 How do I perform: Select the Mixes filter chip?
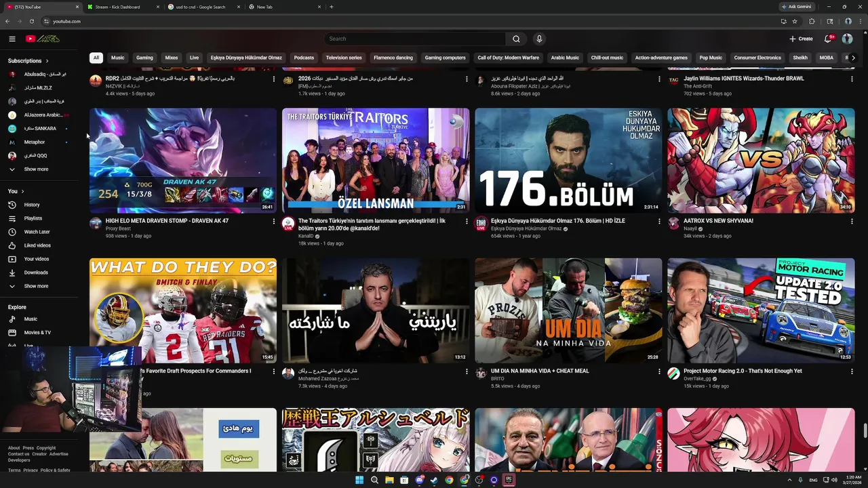172,58
